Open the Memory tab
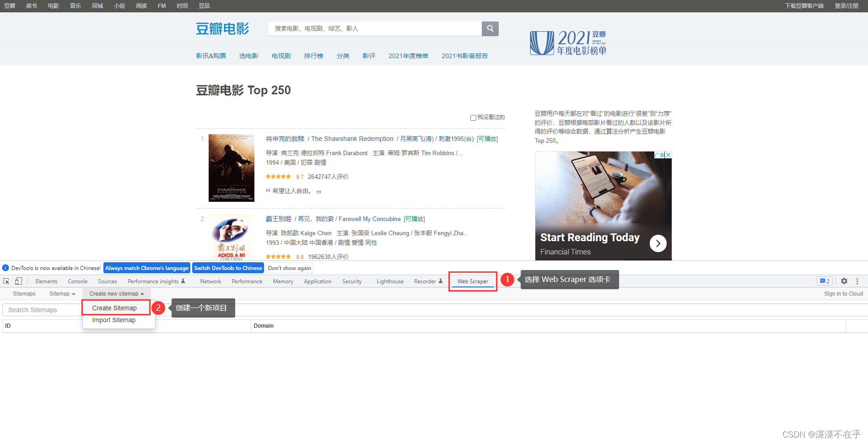This screenshot has height=443, width=868. (x=283, y=281)
